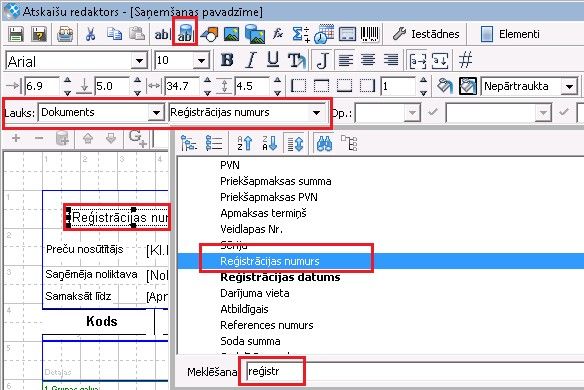Increase height 4.5 with up arrow
Viewport: 584px width, 390px height.
click(277, 81)
